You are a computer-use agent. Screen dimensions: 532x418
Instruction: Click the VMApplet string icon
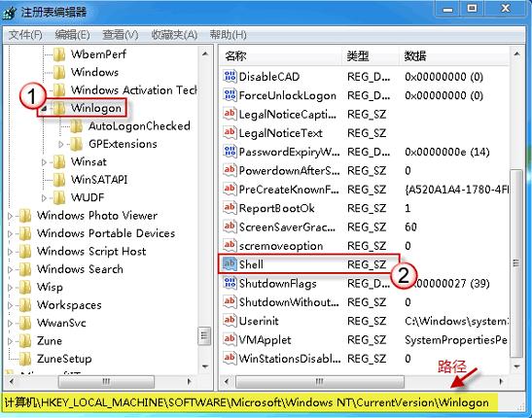[230, 339]
